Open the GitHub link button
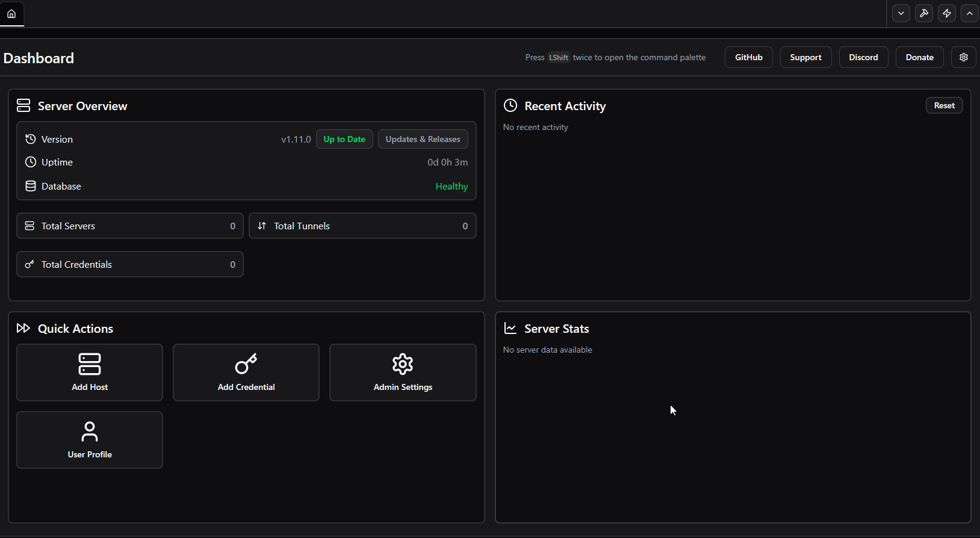The height and width of the screenshot is (538, 980). pyautogui.click(x=748, y=57)
